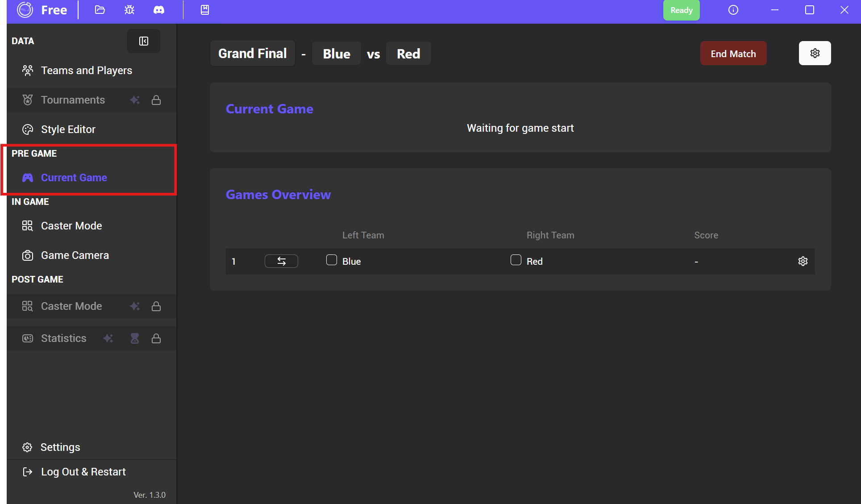Viewport: 861px width, 504px height.
Task: Collapse the sidebar panel icon
Action: 144,41
